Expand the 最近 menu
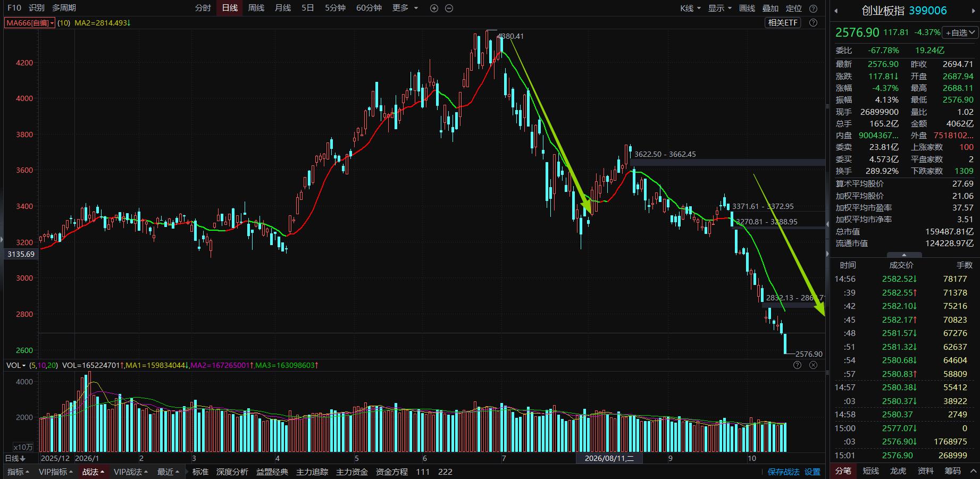 tap(168, 472)
